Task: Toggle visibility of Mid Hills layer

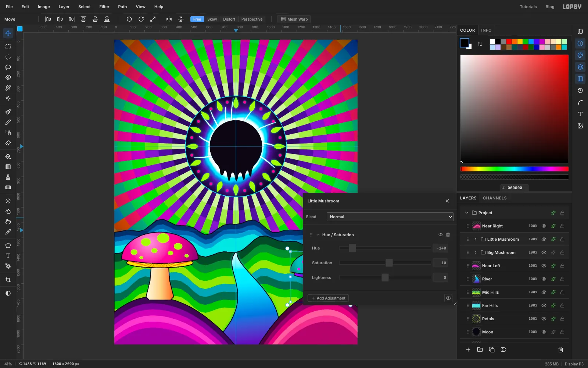Action: coord(544,292)
